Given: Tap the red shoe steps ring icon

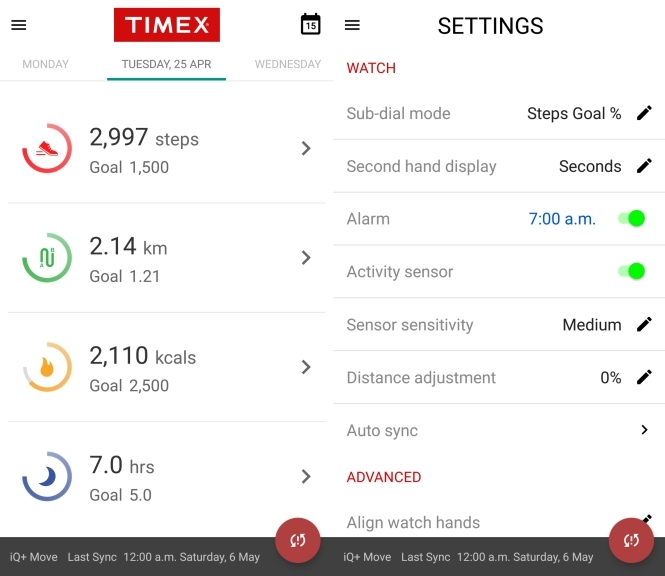Looking at the screenshot, I should (x=47, y=148).
